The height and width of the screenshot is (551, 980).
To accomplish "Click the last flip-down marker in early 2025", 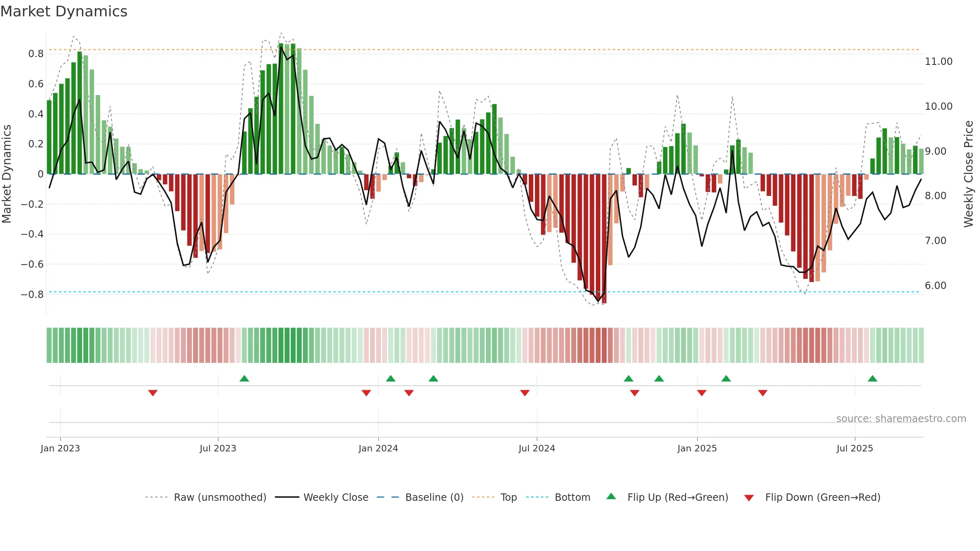I will (763, 393).
